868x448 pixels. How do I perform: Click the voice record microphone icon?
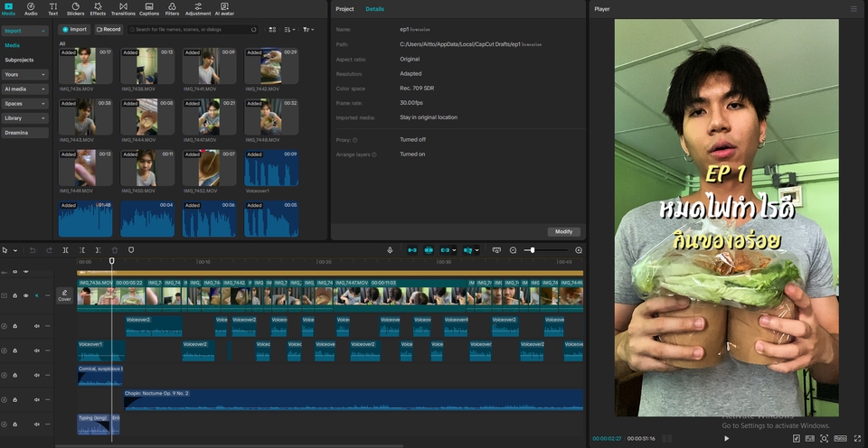tap(391, 250)
